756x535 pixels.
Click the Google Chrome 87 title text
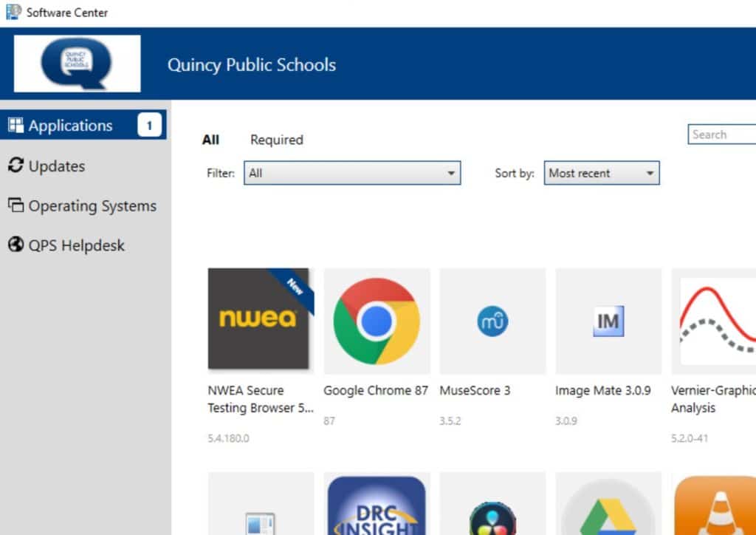coord(375,390)
